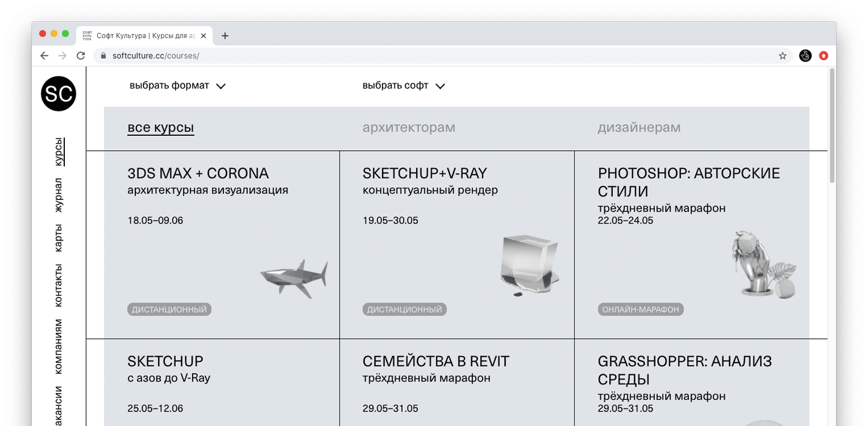The height and width of the screenshot is (426, 868).
Task: Click трёхдневный марафон under СЕМЕЙСТВА В REVIT
Action: 426,379
